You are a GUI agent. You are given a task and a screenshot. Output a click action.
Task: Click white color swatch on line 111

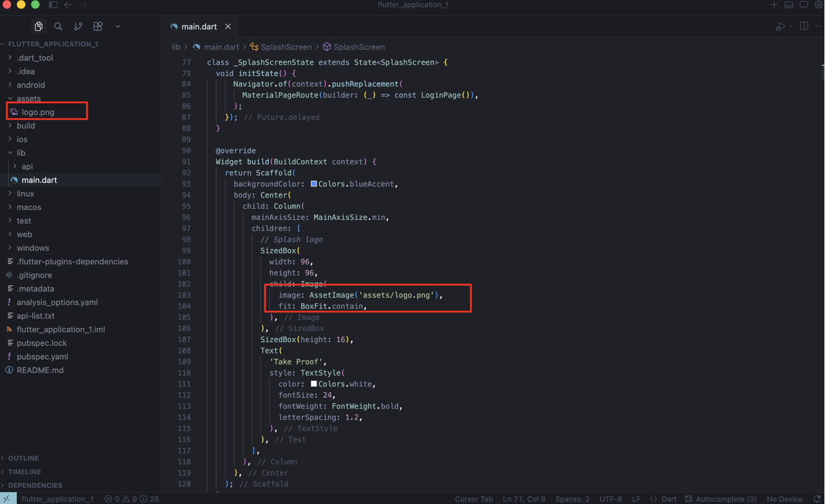tap(314, 384)
